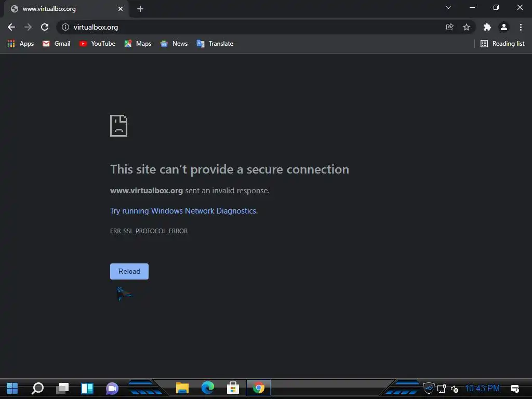Bookmark this tab with the star
This screenshot has height=399, width=532.
point(467,27)
